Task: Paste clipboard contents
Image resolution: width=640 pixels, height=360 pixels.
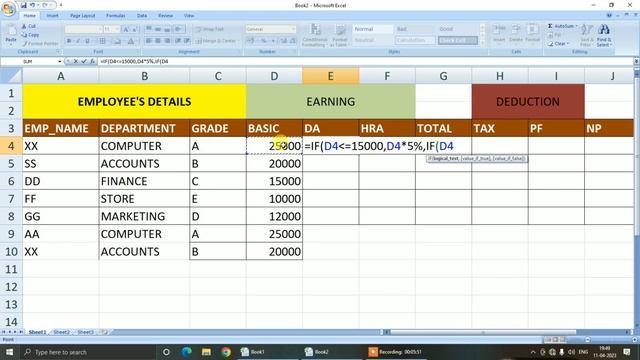Action: coord(11,35)
